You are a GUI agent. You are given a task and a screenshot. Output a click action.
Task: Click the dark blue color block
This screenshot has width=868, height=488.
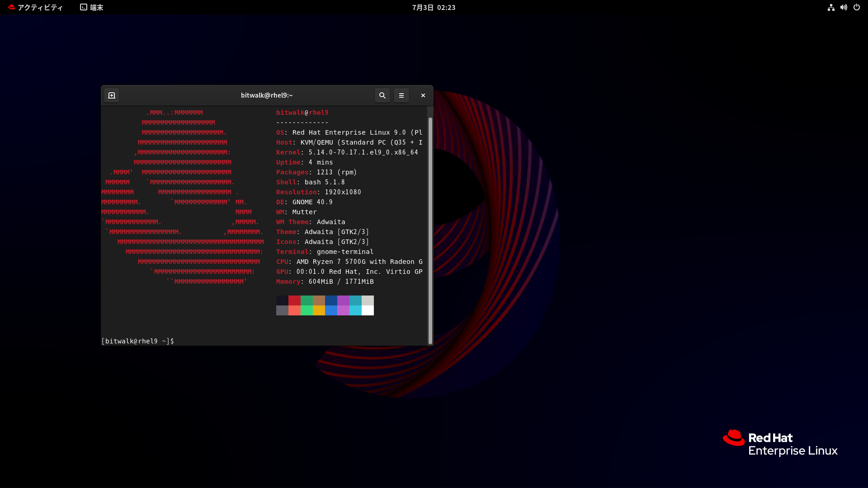point(331,300)
